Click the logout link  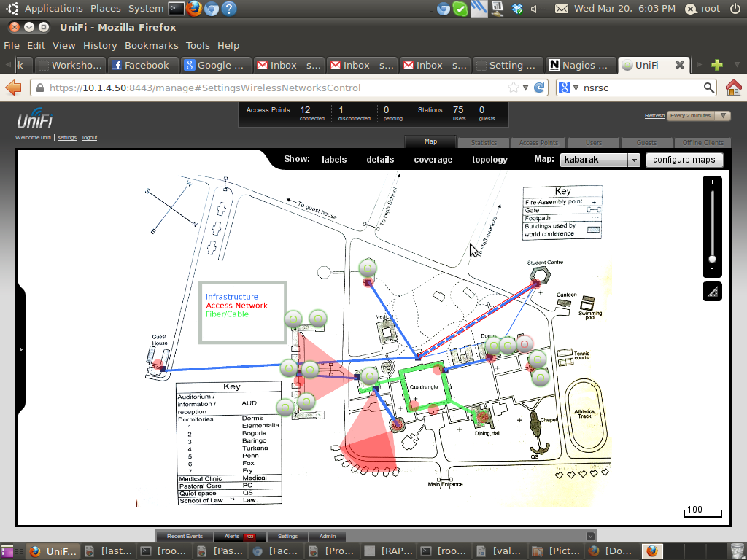90,137
